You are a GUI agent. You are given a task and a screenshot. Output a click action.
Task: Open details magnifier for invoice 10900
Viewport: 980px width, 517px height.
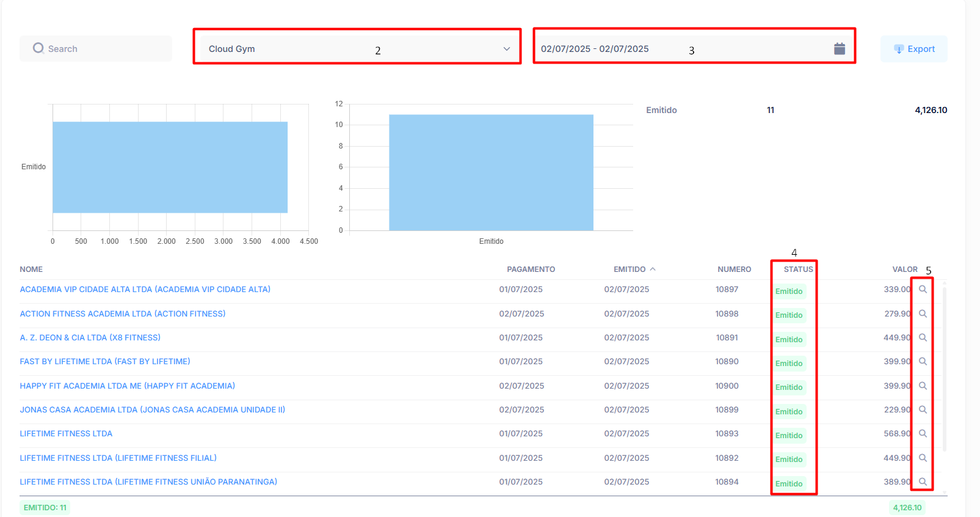[923, 386]
